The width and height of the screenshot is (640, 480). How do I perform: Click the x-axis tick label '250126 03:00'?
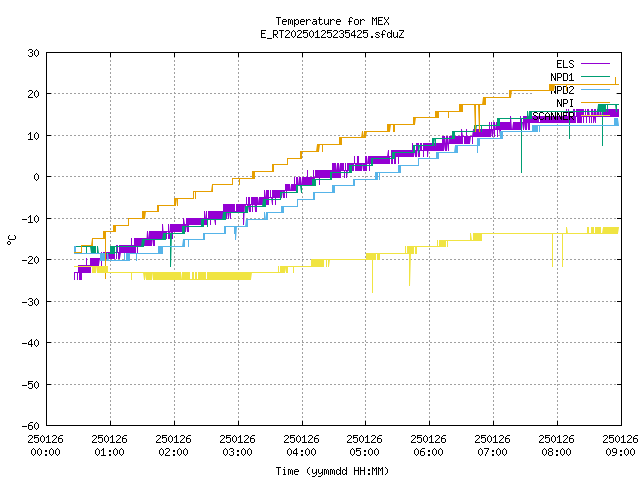tap(237, 445)
